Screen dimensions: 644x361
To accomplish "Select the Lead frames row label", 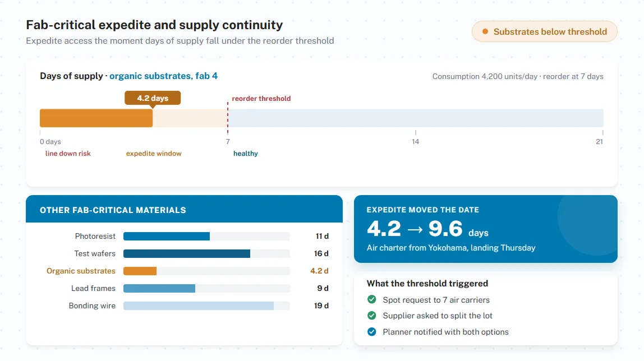I will (x=93, y=288).
